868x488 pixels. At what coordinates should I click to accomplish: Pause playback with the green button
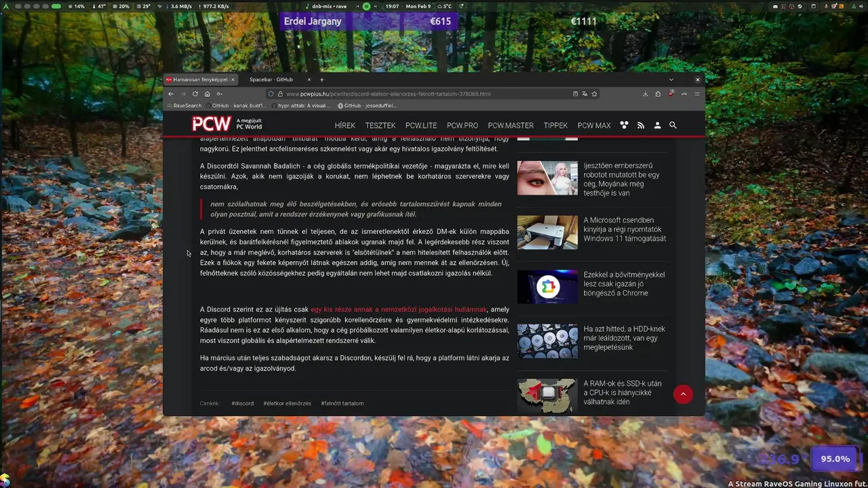(x=366, y=6)
